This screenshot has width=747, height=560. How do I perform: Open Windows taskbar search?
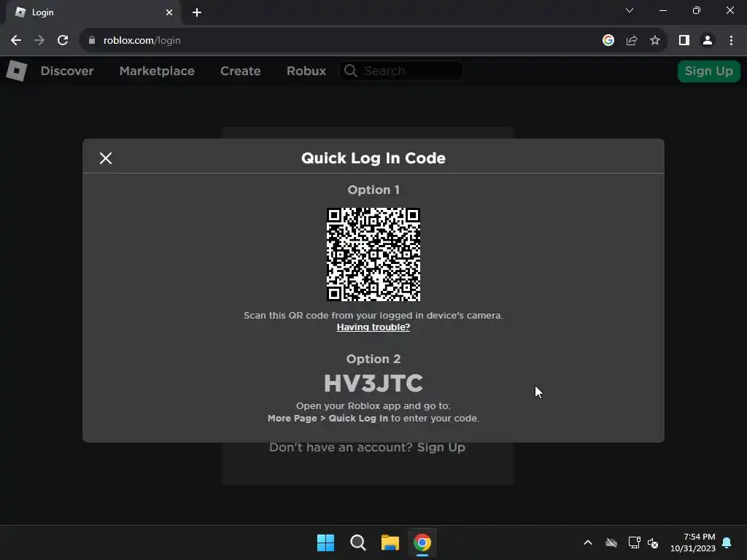357,542
